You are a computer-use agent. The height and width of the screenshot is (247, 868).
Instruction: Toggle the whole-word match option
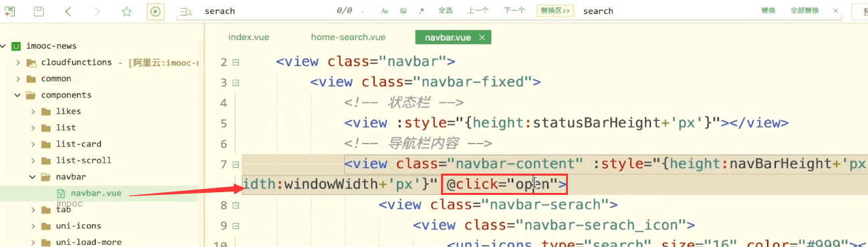(403, 11)
